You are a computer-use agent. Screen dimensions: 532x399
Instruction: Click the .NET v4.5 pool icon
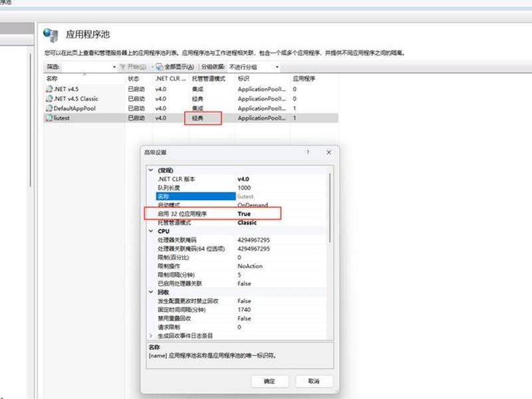49,89
